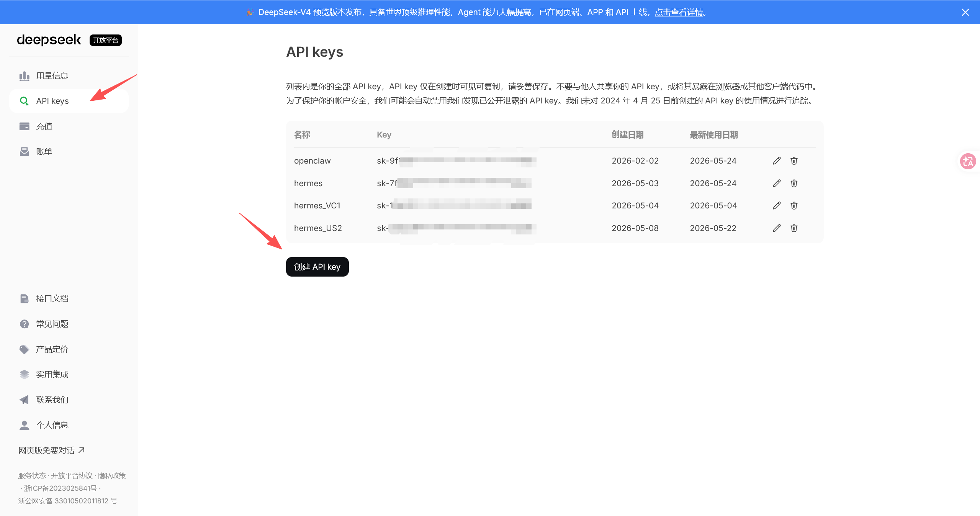Viewport: 980px width, 516px height.
Task: Open 隐私政策 privacy policy link
Action: click(x=112, y=476)
